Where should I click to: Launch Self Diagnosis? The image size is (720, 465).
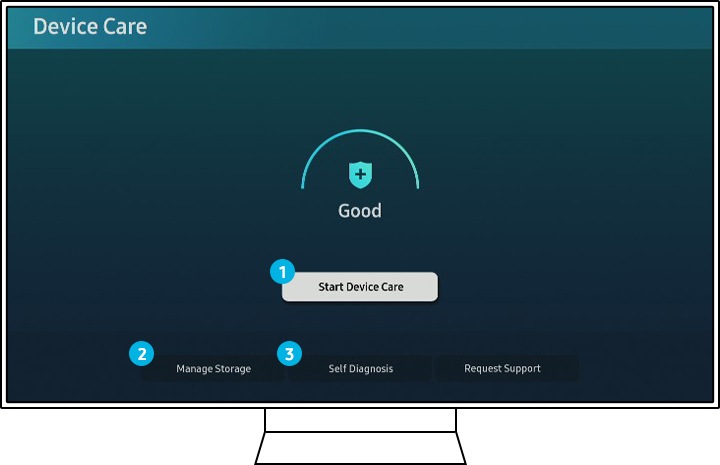tap(360, 368)
